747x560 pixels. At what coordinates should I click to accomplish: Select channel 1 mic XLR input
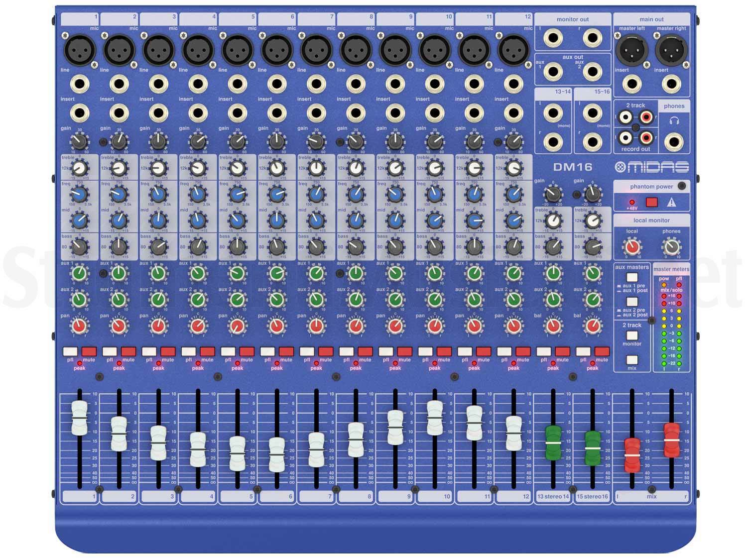(x=80, y=50)
